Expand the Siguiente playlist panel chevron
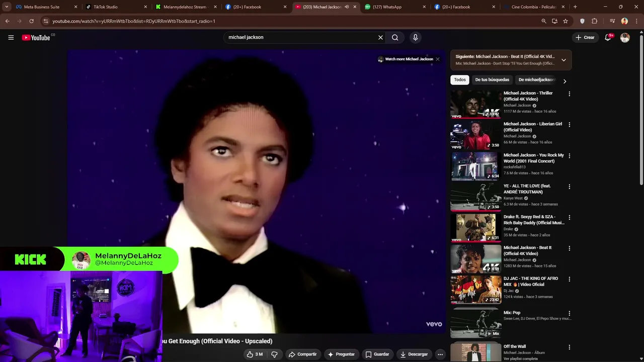644x362 pixels. coord(563,60)
